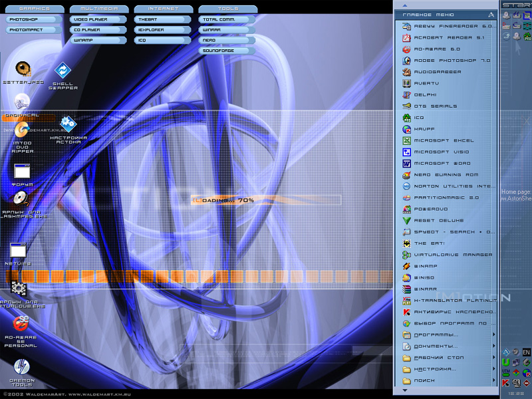This screenshot has height=399, width=532.
Task: Click the Microsoft Excel menu icon
Action: point(406,140)
